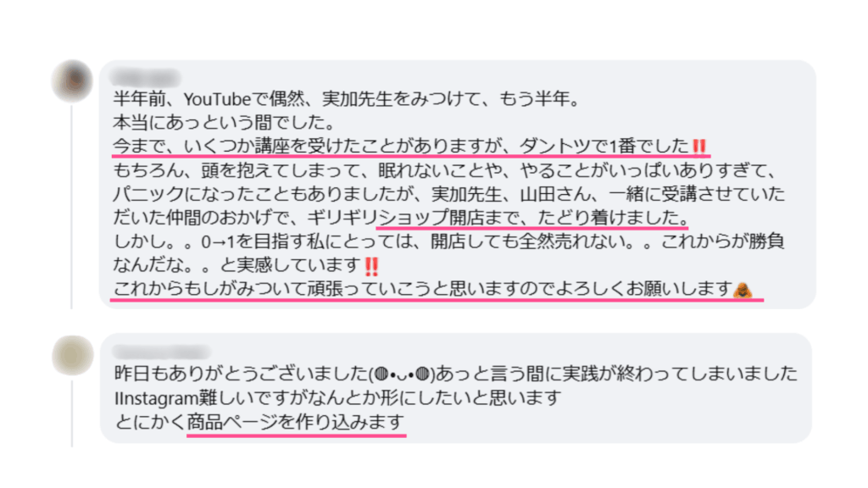Click the red double exclamation emoji after 1番でした
The height and width of the screenshot is (488, 868).
pos(699,146)
